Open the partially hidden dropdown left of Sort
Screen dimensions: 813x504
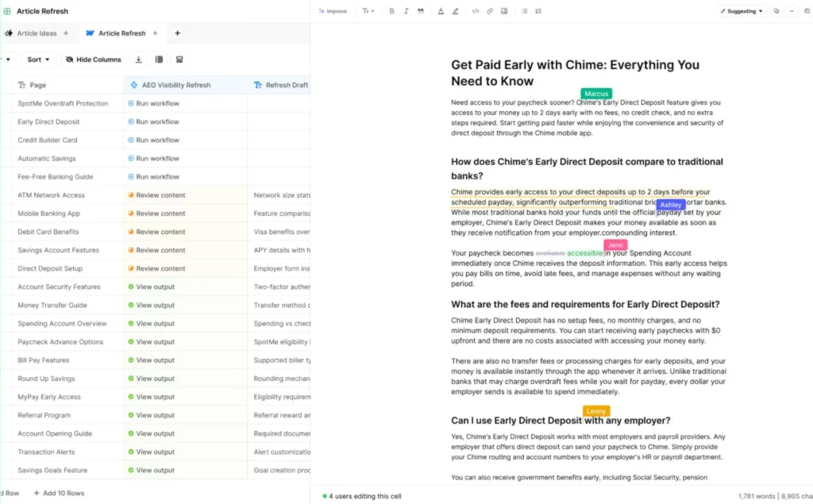pos(7,60)
